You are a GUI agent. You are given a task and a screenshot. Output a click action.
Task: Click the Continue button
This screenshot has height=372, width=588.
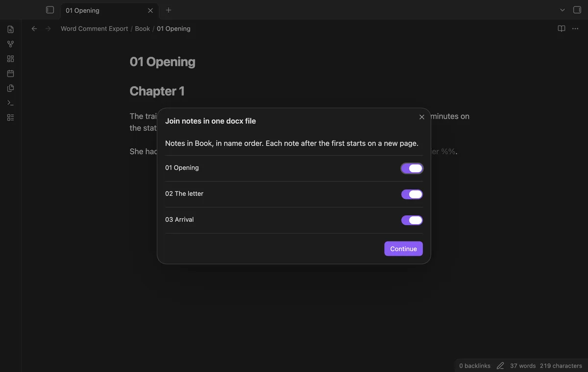[x=403, y=249]
